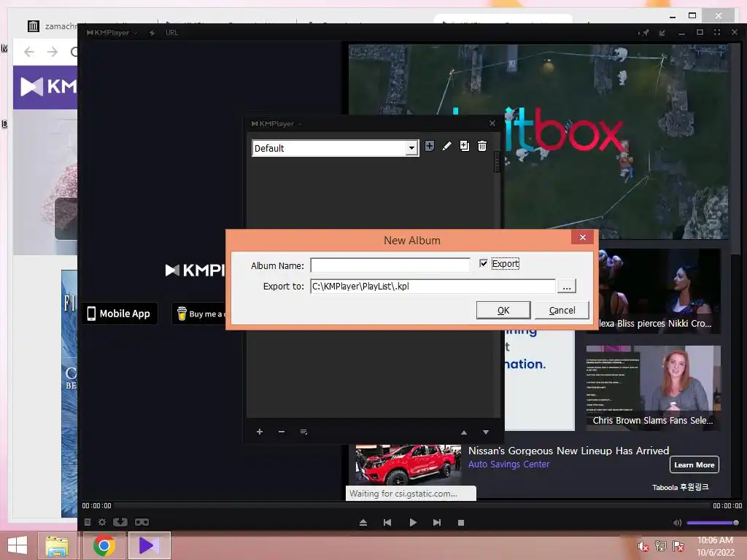Image resolution: width=747 pixels, height=560 pixels.
Task: Adjust the volume slider
Action: click(x=713, y=523)
